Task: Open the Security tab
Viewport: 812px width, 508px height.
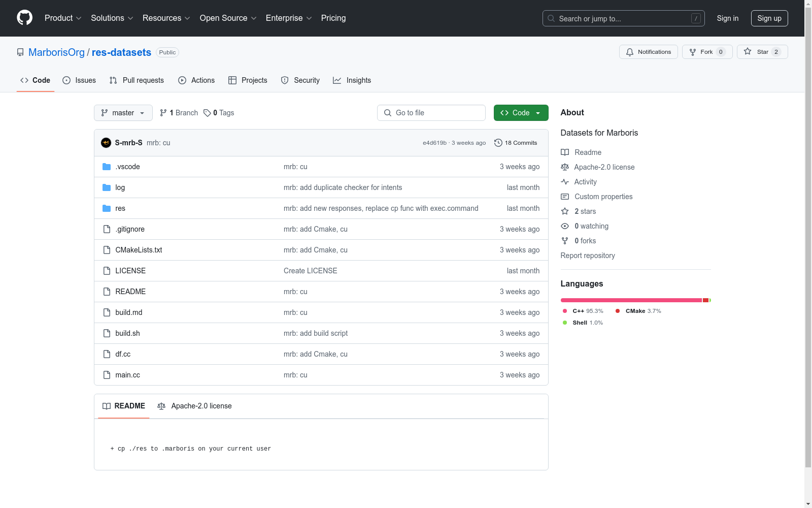Action: pyautogui.click(x=300, y=80)
